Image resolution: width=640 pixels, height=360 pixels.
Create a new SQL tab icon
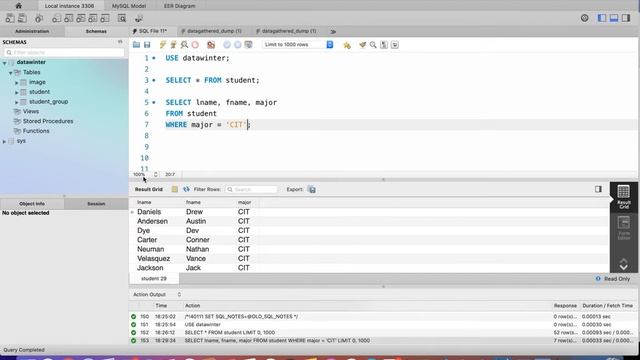pos(10,18)
